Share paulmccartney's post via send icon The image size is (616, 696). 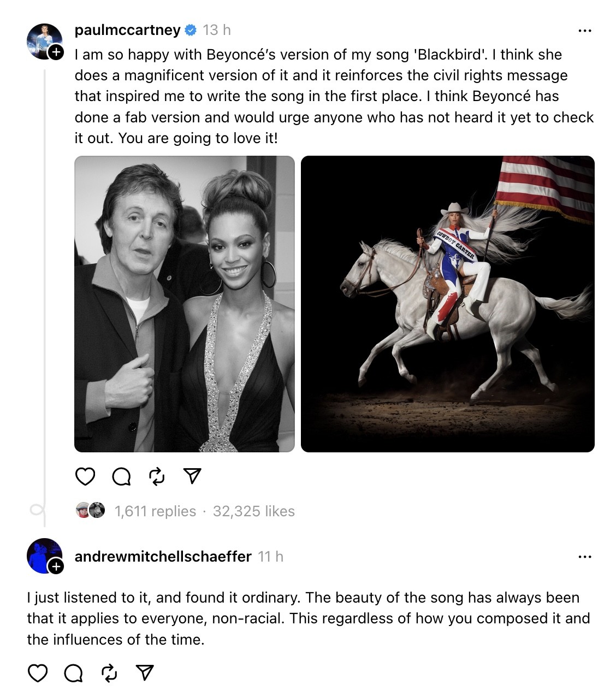click(x=192, y=476)
